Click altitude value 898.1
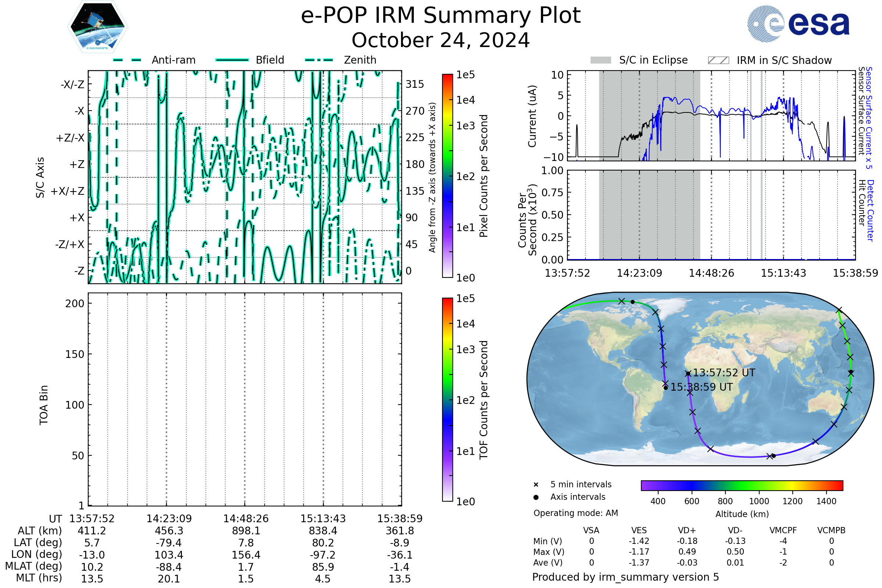The height and width of the screenshot is (588, 882). click(x=246, y=531)
